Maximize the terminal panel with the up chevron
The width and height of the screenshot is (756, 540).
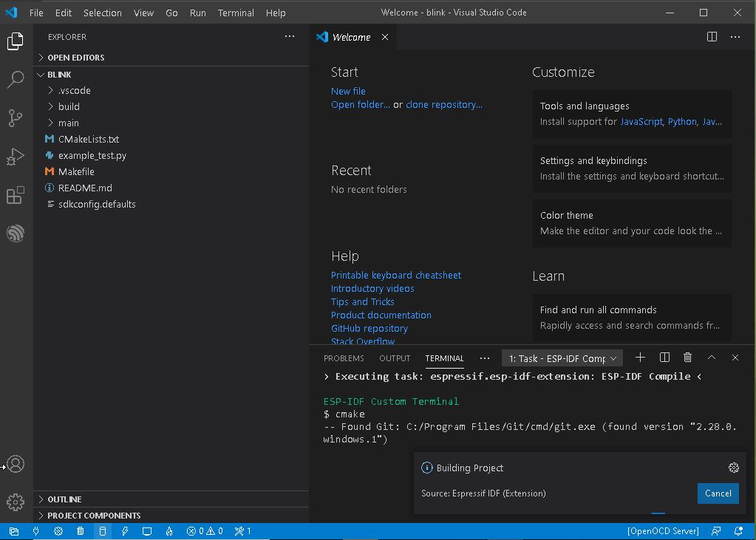(x=711, y=358)
